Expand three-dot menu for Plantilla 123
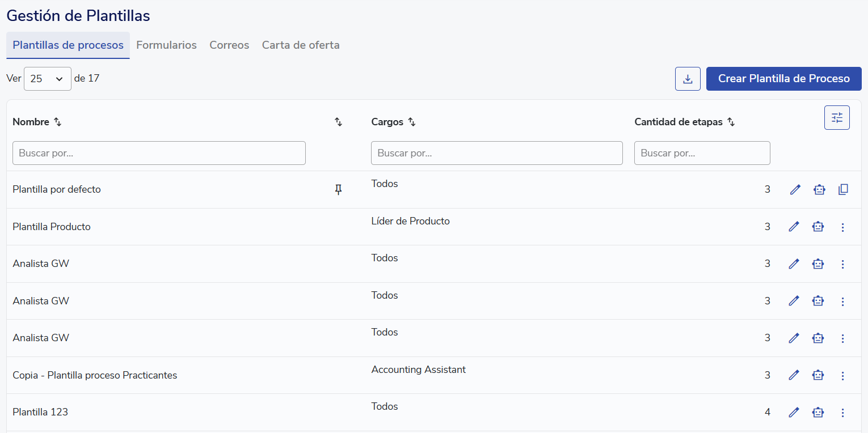868x433 pixels. [x=842, y=413]
